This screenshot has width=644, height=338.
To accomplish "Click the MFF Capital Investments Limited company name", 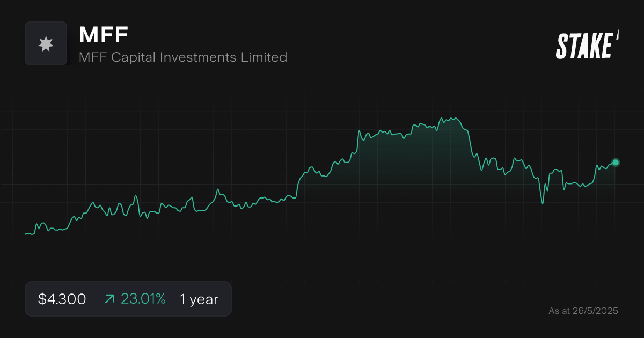I will click(183, 57).
